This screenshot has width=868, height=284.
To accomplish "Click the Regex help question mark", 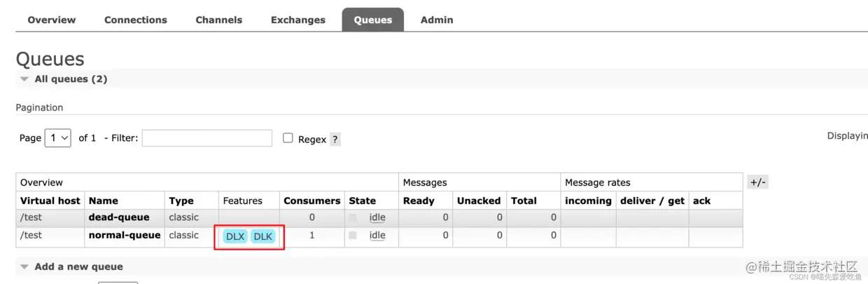I will pyautogui.click(x=335, y=139).
